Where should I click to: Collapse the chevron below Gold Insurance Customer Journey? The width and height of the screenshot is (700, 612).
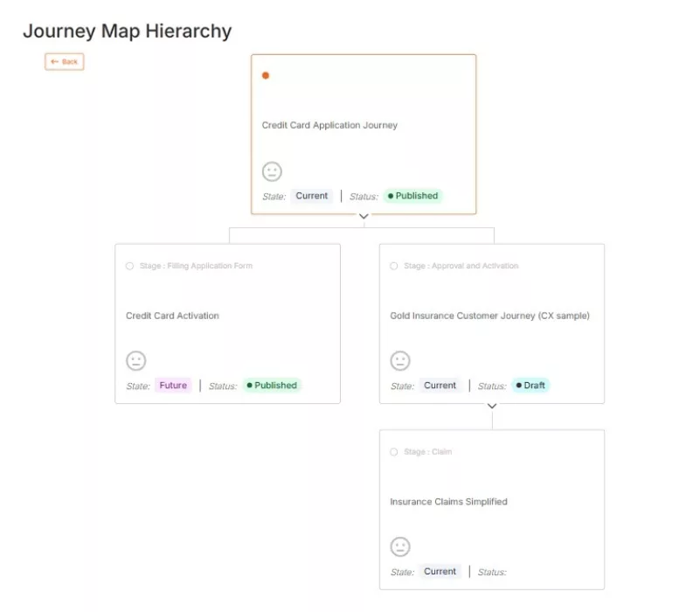point(492,406)
